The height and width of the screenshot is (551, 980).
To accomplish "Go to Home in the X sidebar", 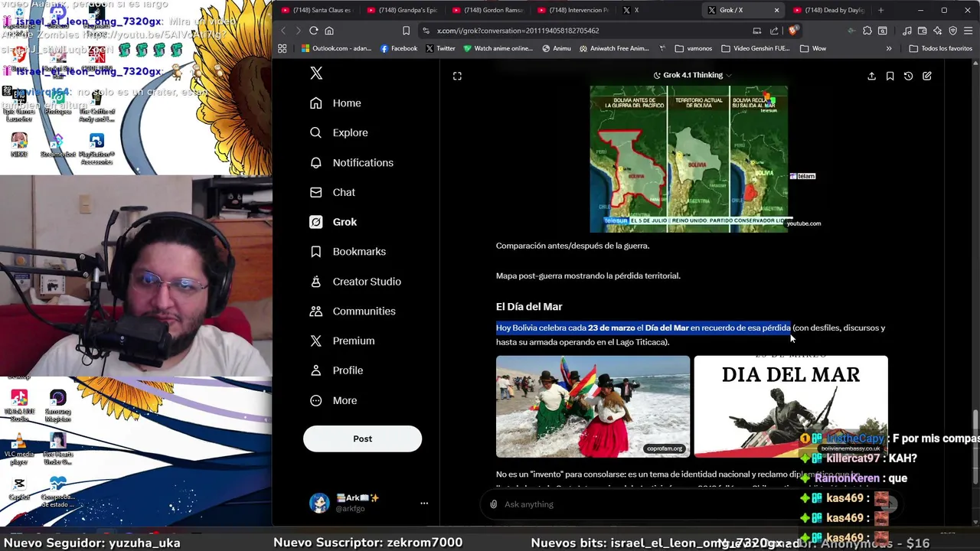I will click(x=335, y=103).
